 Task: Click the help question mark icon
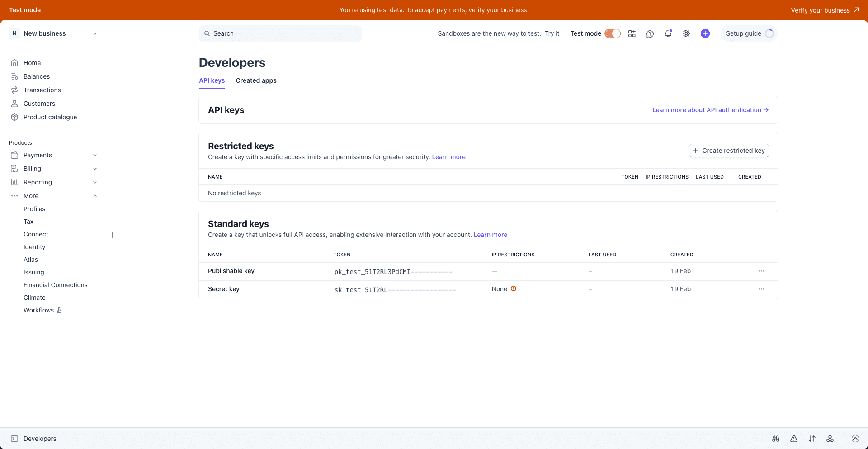(x=650, y=33)
